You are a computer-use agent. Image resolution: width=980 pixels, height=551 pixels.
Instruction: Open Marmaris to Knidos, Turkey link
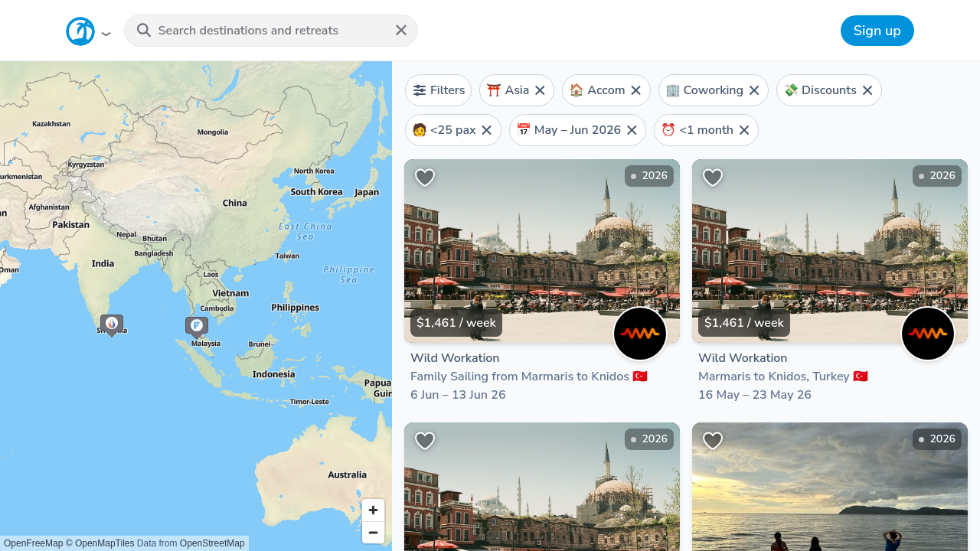(x=782, y=377)
